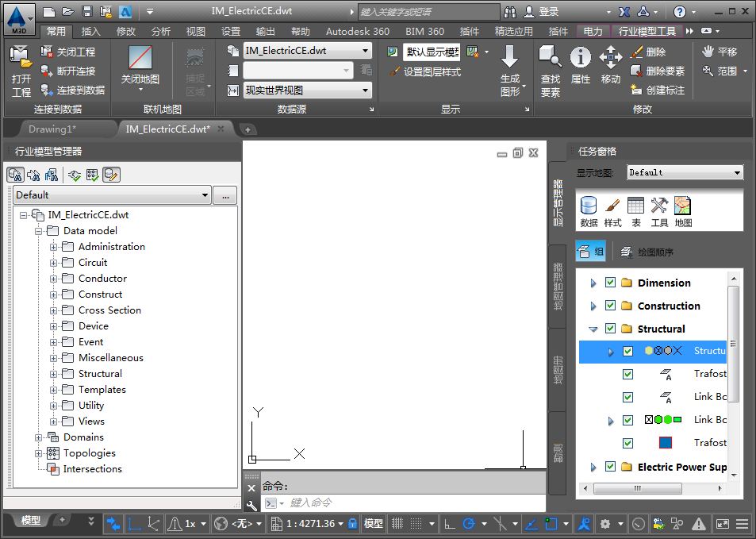This screenshot has width=756, height=539.
Task: Collapse the Data model node
Action: [38, 231]
